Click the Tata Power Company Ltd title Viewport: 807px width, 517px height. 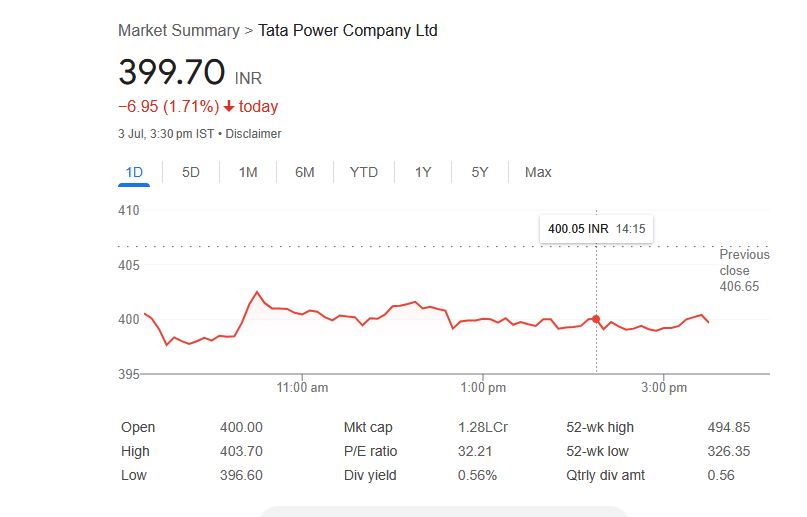click(348, 30)
